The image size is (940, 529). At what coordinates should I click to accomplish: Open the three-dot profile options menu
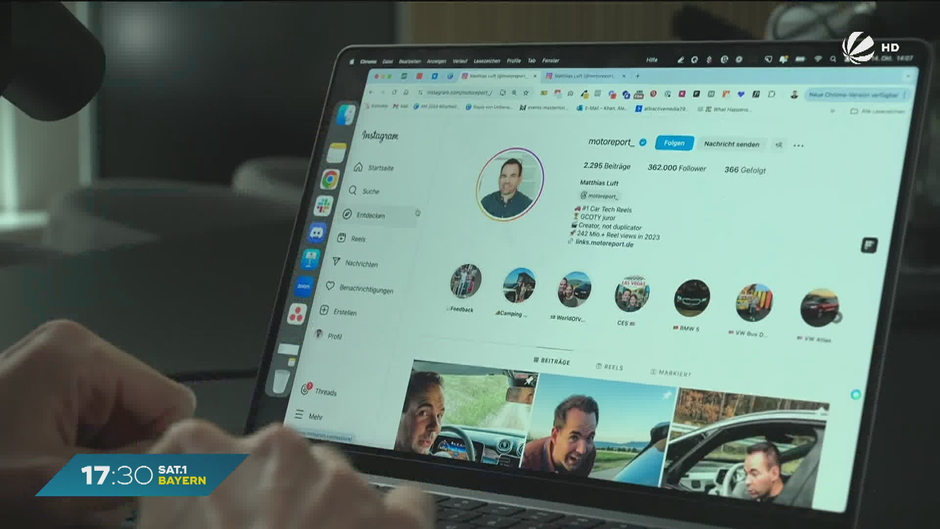point(799,146)
